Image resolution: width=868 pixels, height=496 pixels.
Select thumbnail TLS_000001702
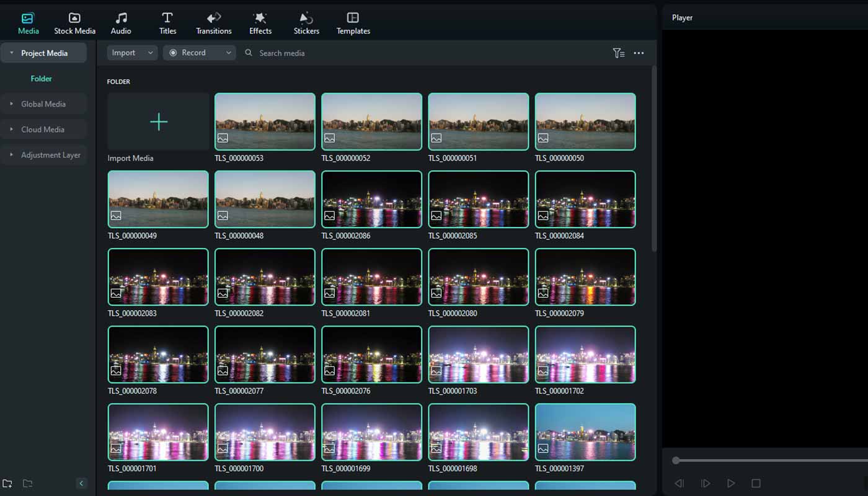click(x=585, y=354)
